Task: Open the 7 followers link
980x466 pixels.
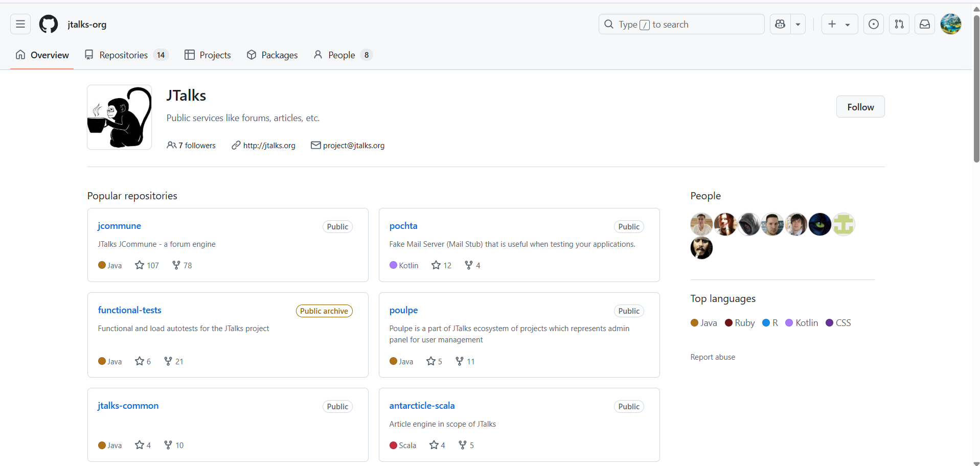Action: (x=191, y=145)
